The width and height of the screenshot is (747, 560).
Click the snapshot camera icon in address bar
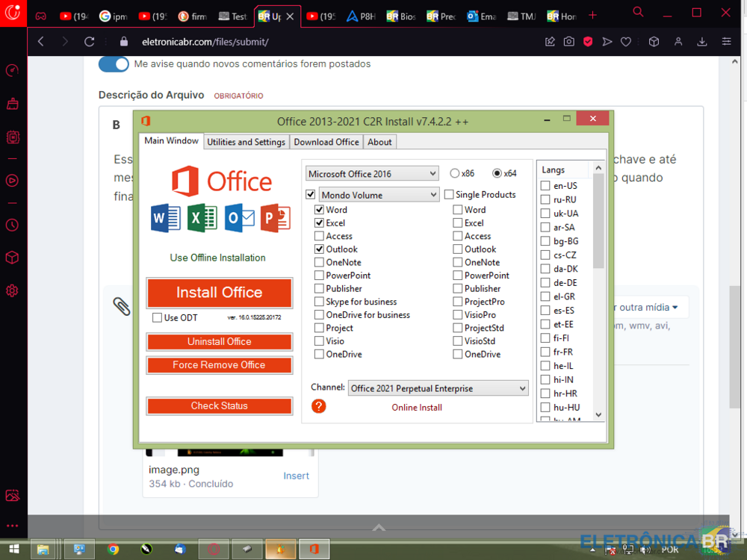pos(569,42)
